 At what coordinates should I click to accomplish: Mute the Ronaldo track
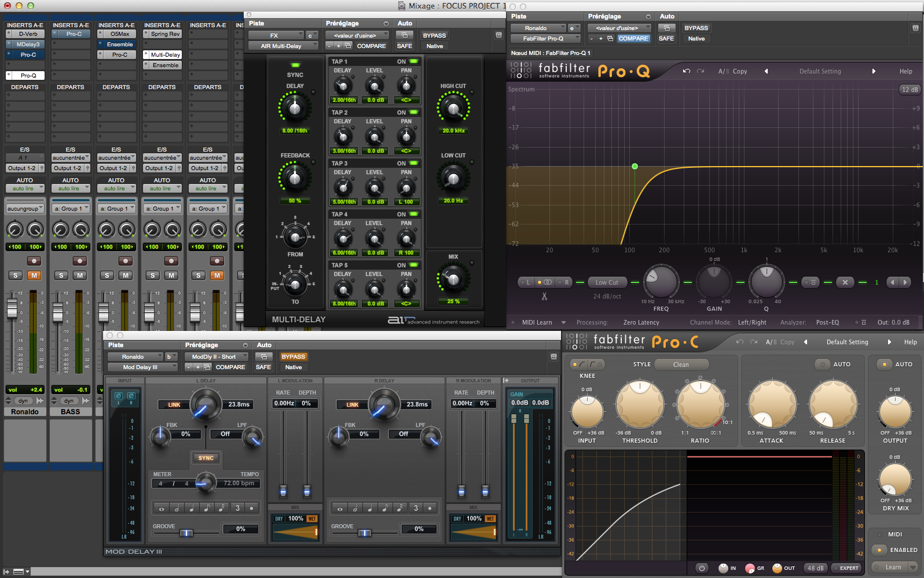click(34, 275)
